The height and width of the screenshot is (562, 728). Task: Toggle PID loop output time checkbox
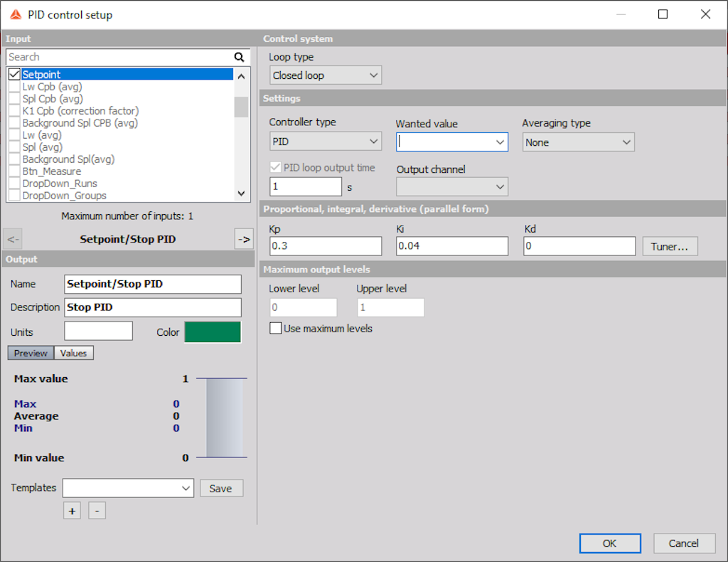(x=276, y=167)
